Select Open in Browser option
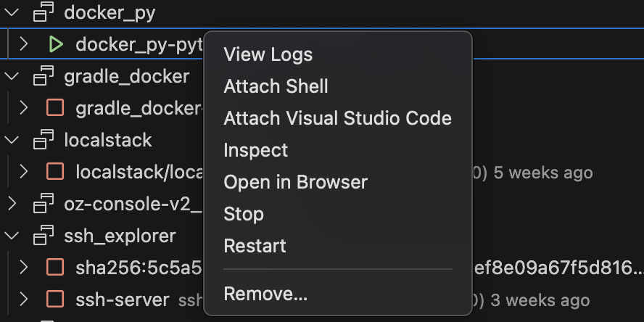This screenshot has height=322, width=644. tap(296, 182)
